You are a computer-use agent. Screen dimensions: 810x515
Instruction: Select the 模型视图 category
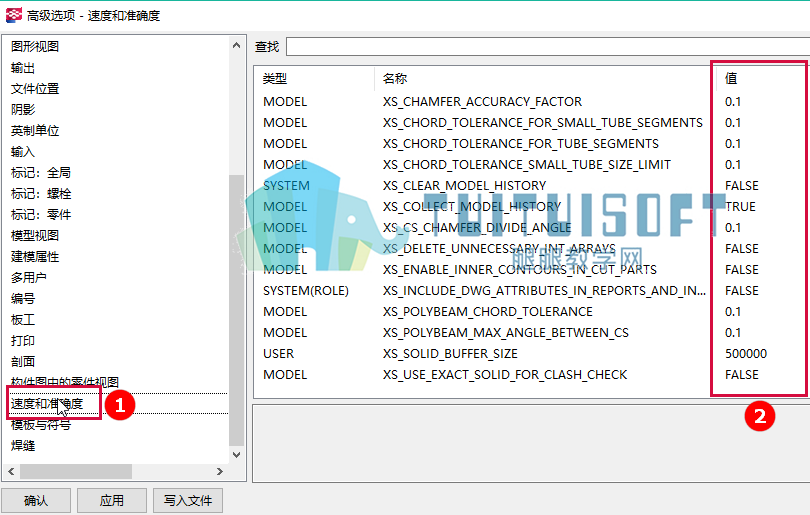pyautogui.click(x=35, y=236)
